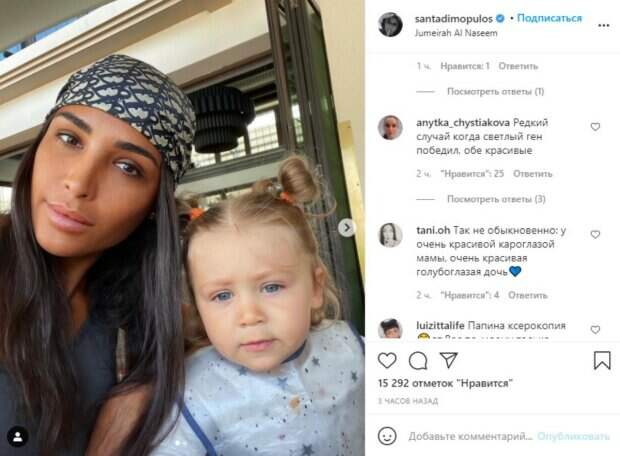Open three-dot more options menu
Viewport: 620px width, 456px height.
(x=603, y=26)
